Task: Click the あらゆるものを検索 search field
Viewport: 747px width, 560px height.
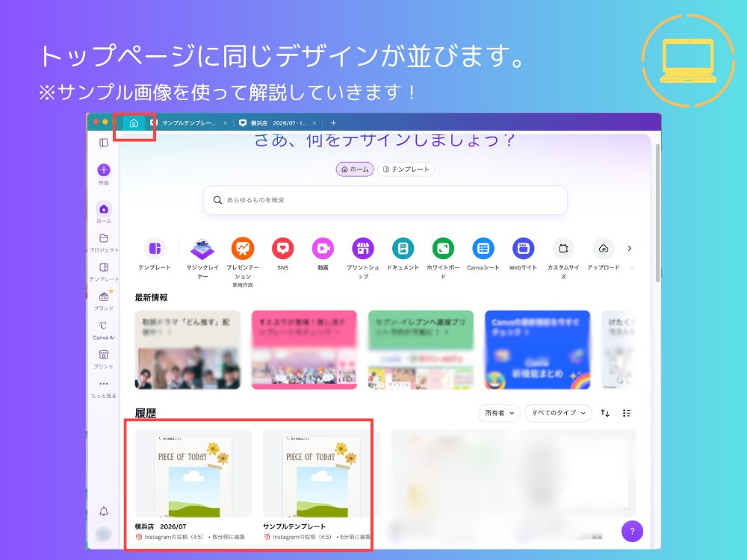Action: [385, 200]
